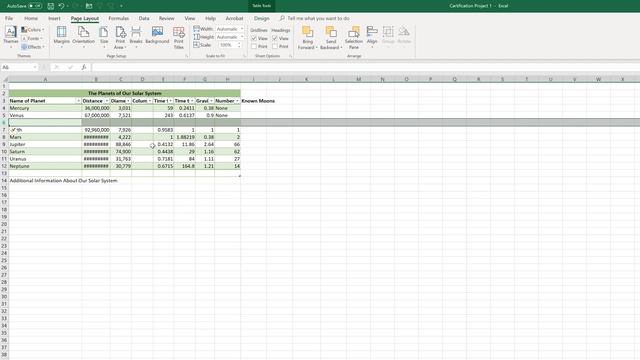
Task: Open the Align objects menu
Action: coord(372,37)
